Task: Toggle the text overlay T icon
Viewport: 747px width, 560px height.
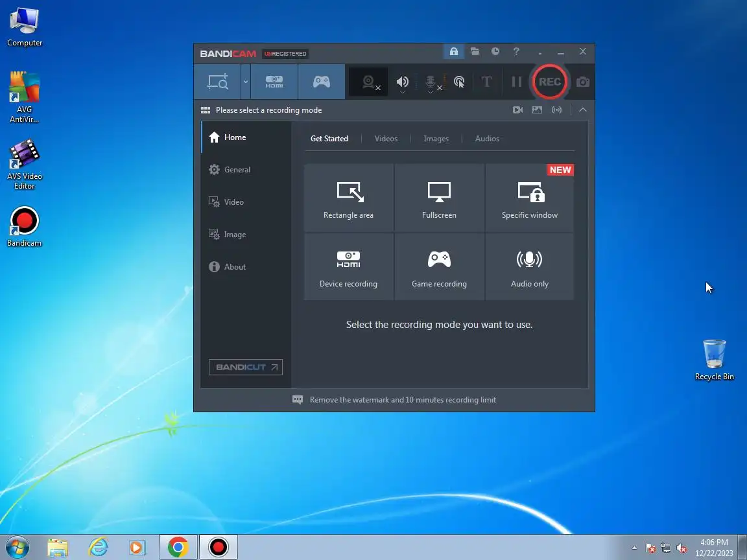Action: (x=486, y=82)
